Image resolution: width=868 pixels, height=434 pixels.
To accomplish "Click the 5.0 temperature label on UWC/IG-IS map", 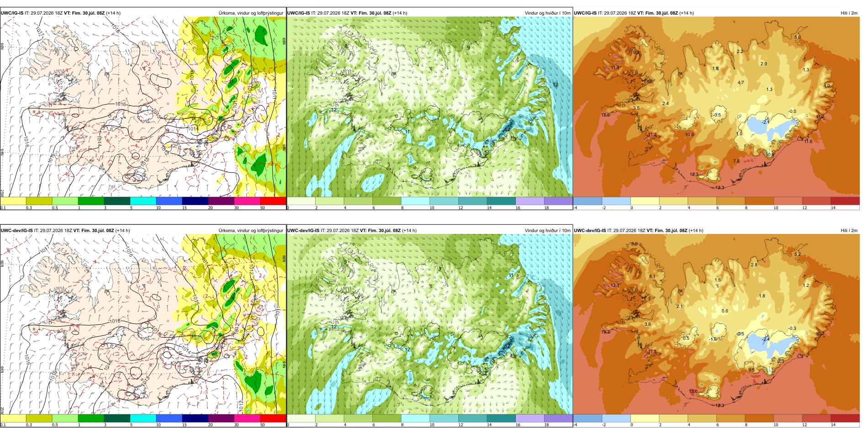I will (x=797, y=37).
